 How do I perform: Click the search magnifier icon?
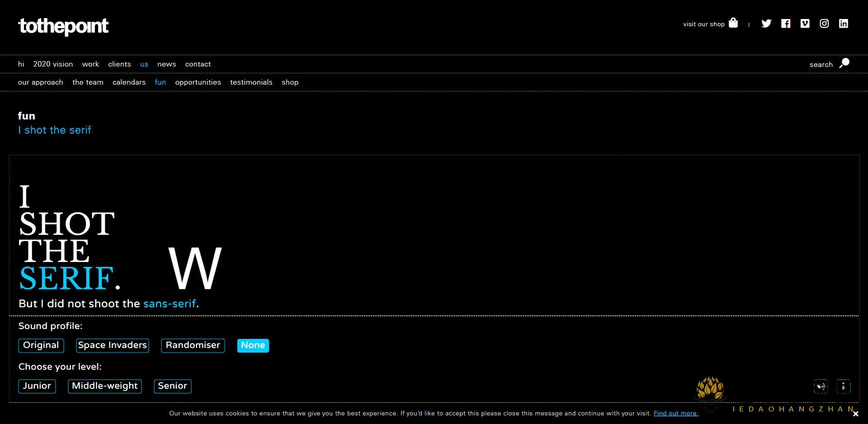click(x=844, y=63)
